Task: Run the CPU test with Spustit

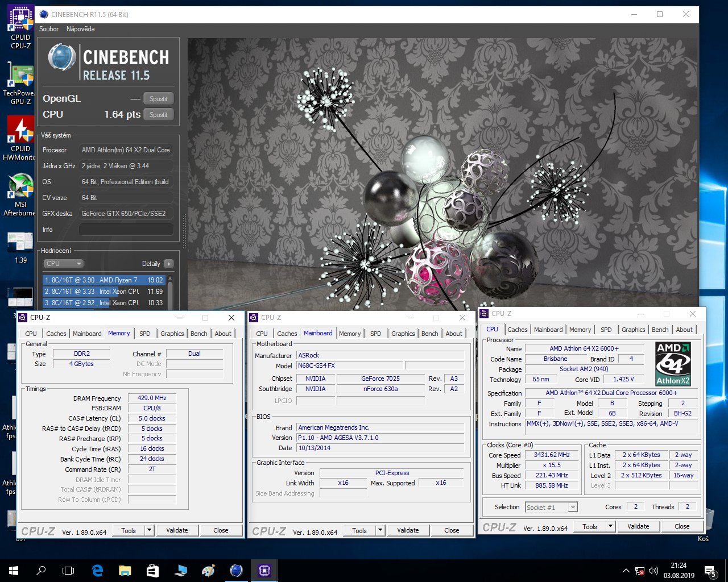Action: click(158, 115)
